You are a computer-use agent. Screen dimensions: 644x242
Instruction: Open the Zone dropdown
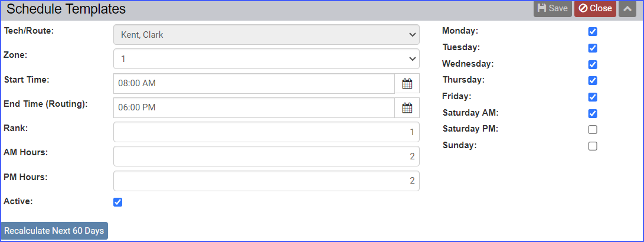click(x=266, y=59)
